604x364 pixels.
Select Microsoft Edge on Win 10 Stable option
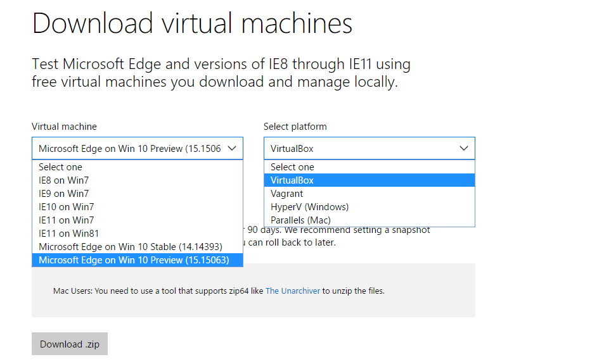[x=138, y=247]
